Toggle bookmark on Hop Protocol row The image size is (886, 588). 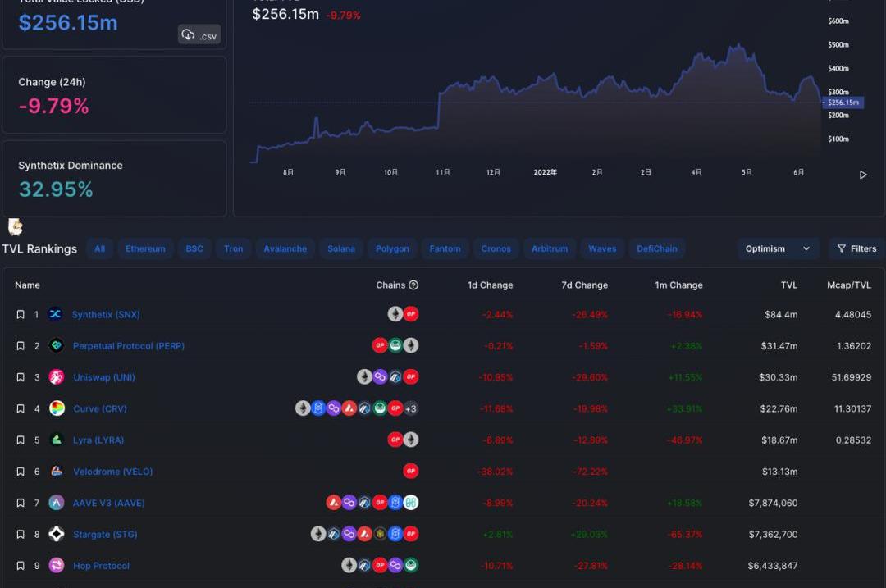tap(21, 566)
